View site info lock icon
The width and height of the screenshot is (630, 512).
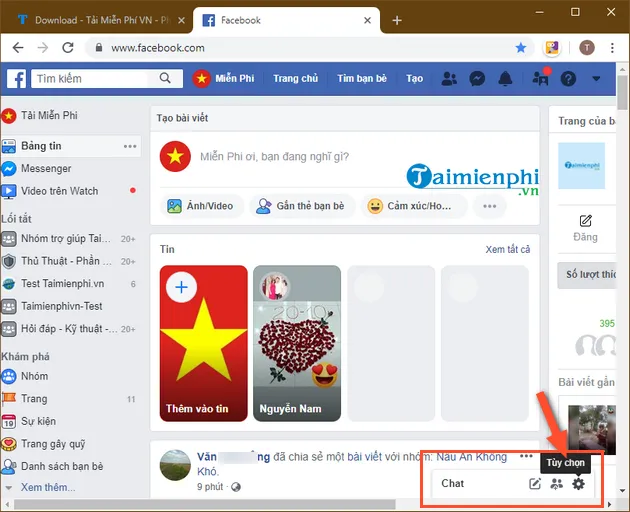[99, 48]
